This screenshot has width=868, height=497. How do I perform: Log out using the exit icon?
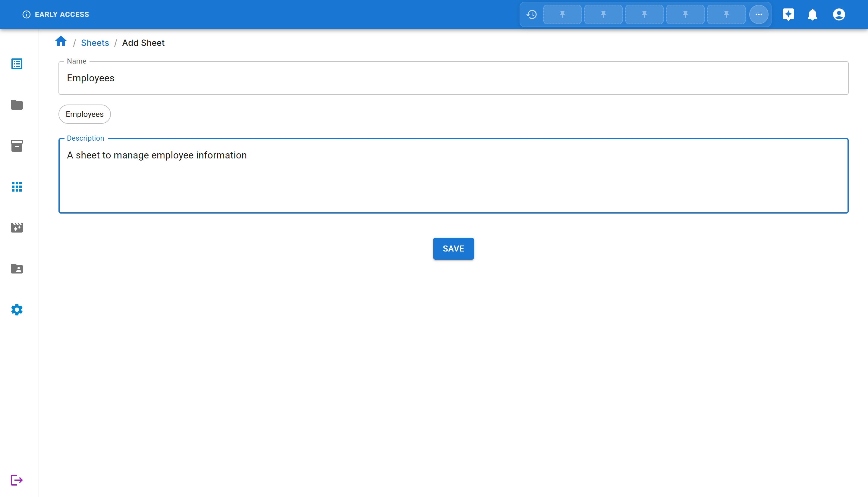click(x=16, y=480)
